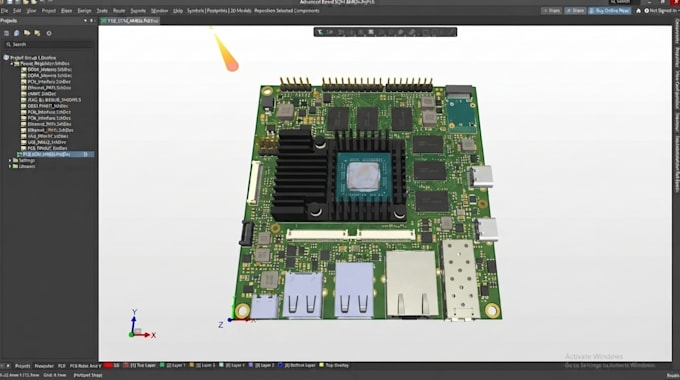Click the list icon in the Projects toolbar

coord(6,33)
